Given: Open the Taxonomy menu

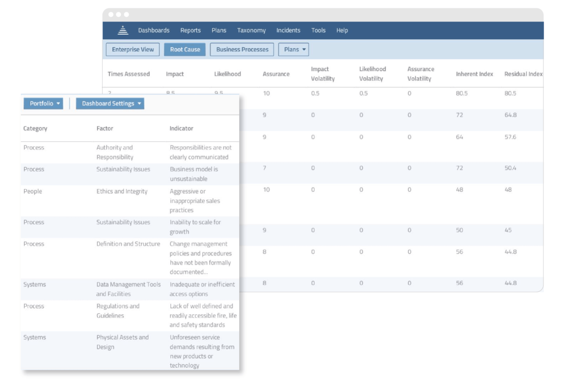Looking at the screenshot, I should point(251,30).
